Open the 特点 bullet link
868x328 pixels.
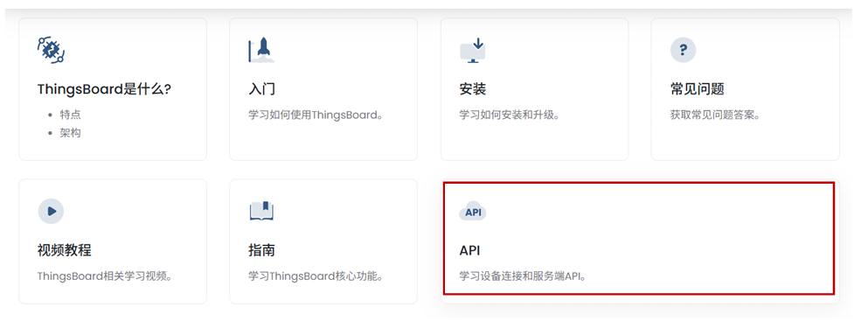point(71,115)
